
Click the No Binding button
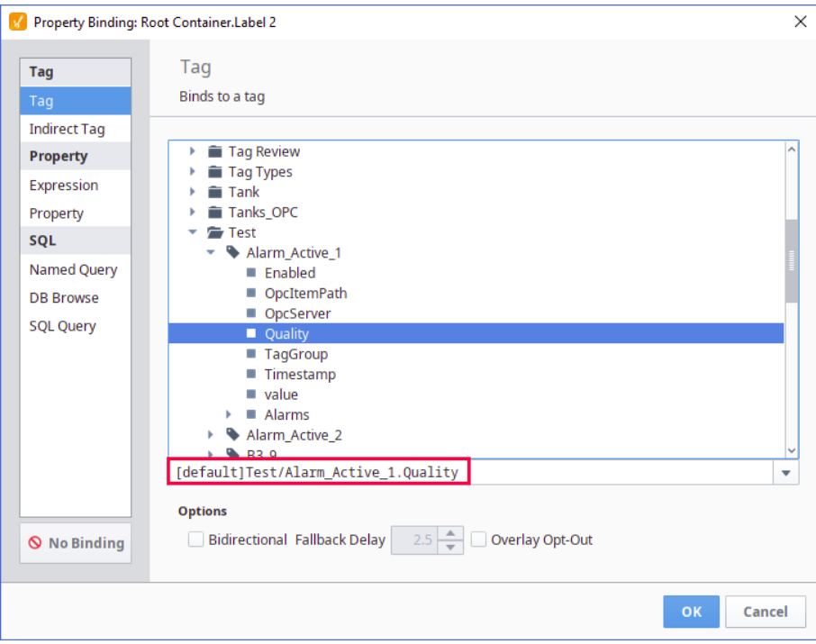76,543
